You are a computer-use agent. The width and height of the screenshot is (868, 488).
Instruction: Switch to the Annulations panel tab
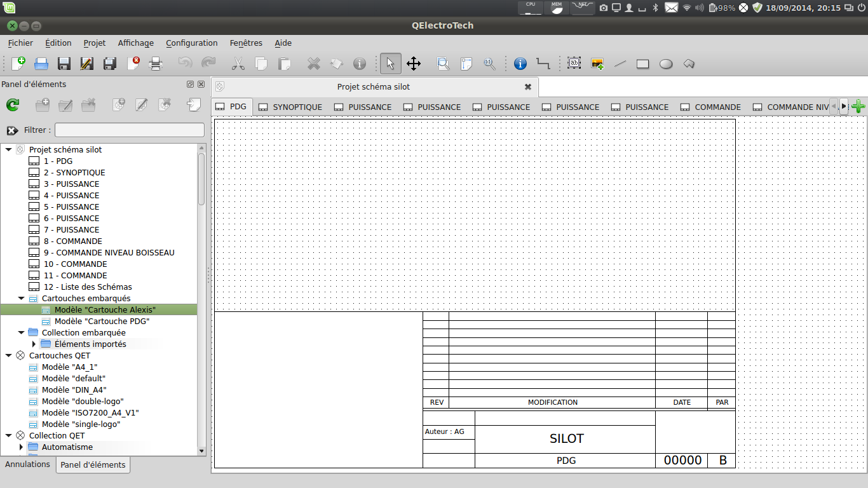point(27,464)
